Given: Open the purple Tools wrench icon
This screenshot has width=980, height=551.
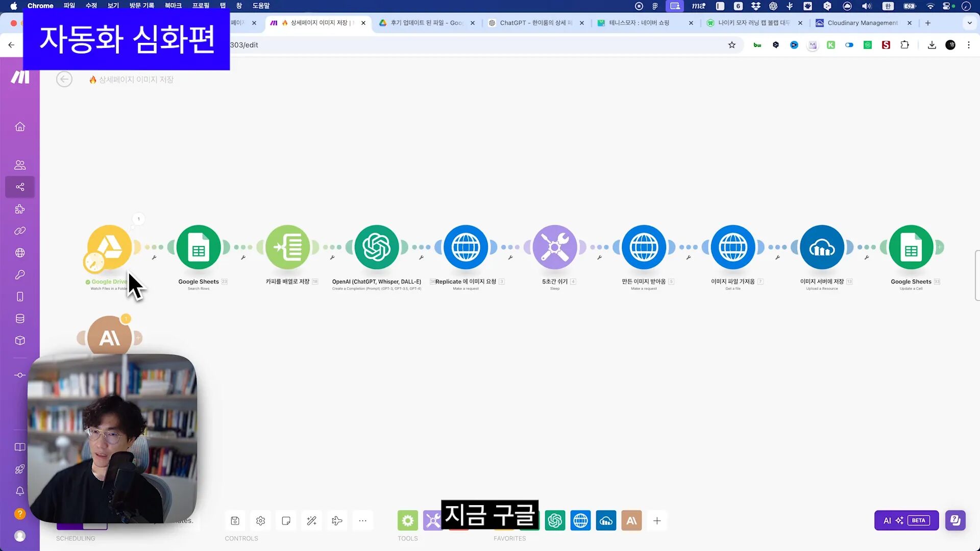Looking at the screenshot, I should [432, 520].
